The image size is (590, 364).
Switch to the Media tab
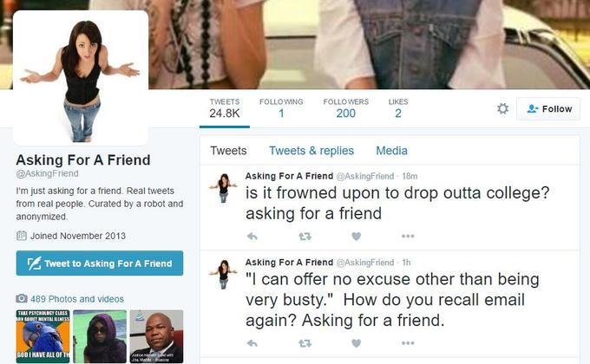point(391,151)
